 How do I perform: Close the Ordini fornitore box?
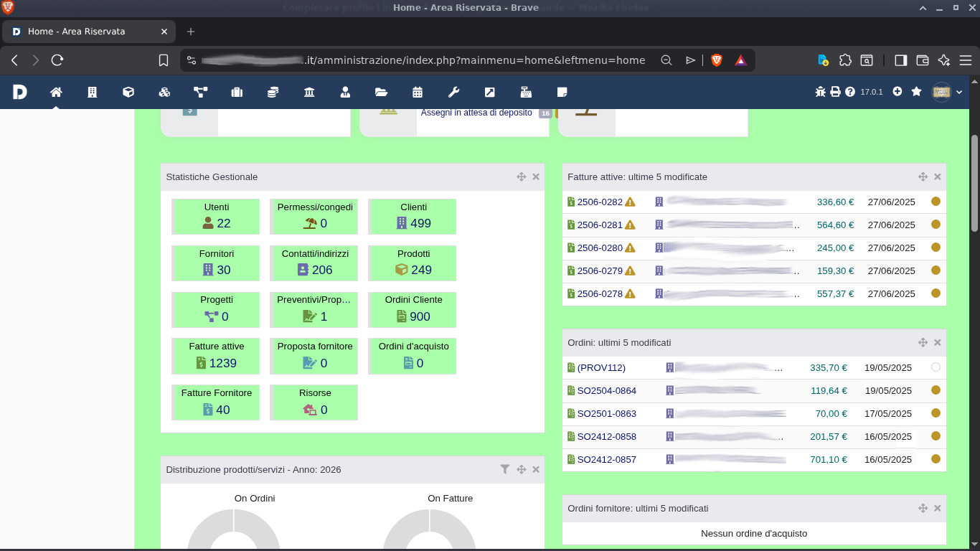click(938, 508)
